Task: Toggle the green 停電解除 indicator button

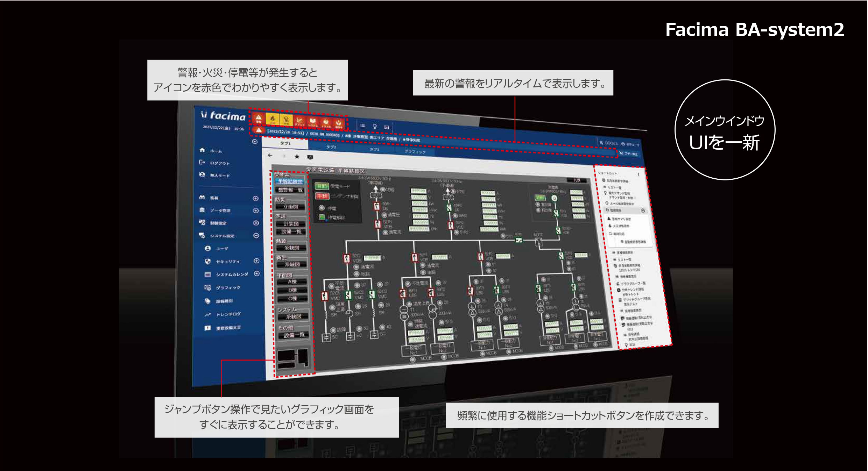Action: coord(322,217)
